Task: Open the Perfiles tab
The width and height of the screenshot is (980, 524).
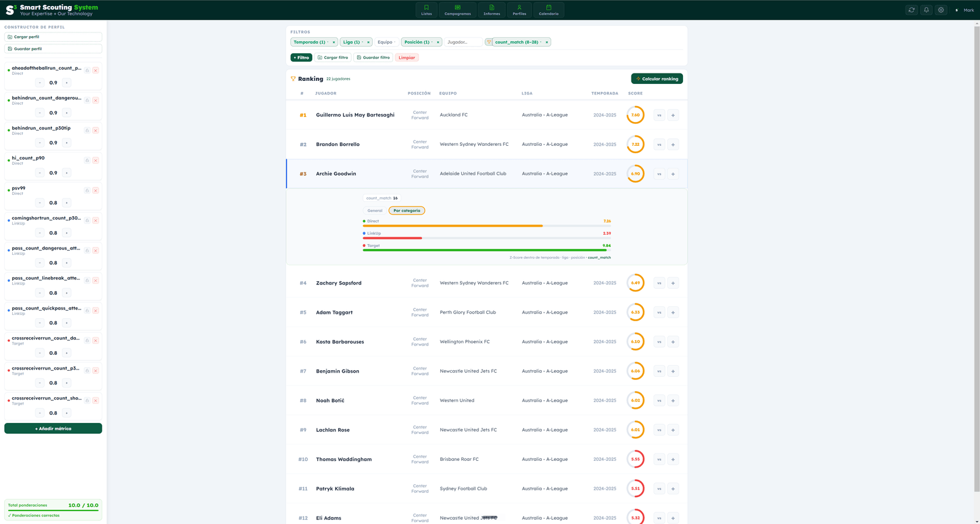Action: click(x=519, y=10)
